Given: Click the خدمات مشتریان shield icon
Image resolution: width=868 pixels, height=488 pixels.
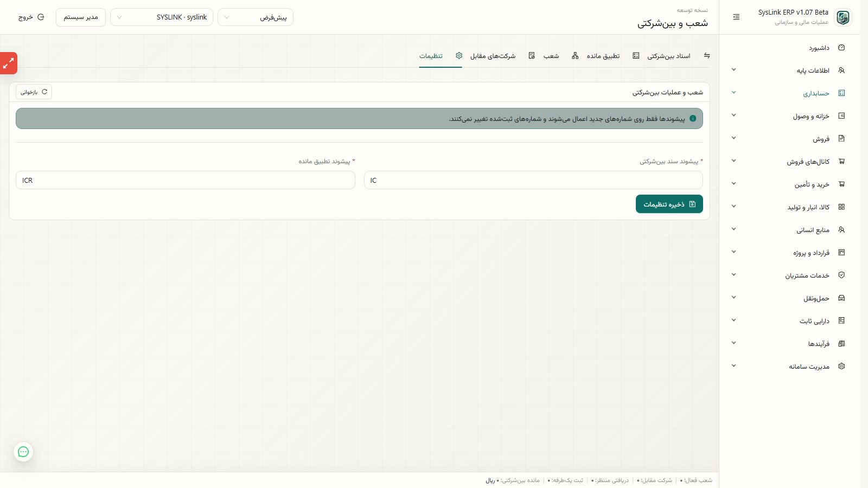Looking at the screenshot, I should (x=841, y=275).
